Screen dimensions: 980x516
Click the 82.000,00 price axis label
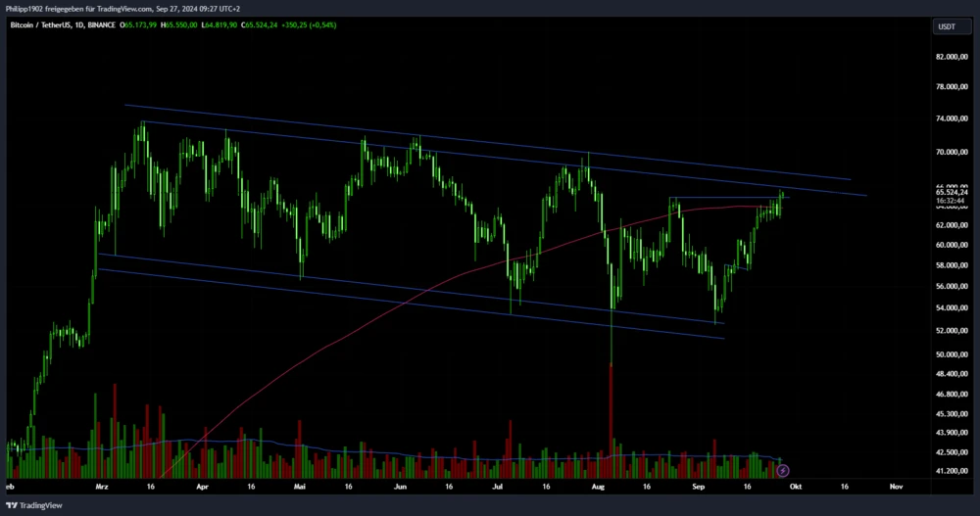pos(952,57)
